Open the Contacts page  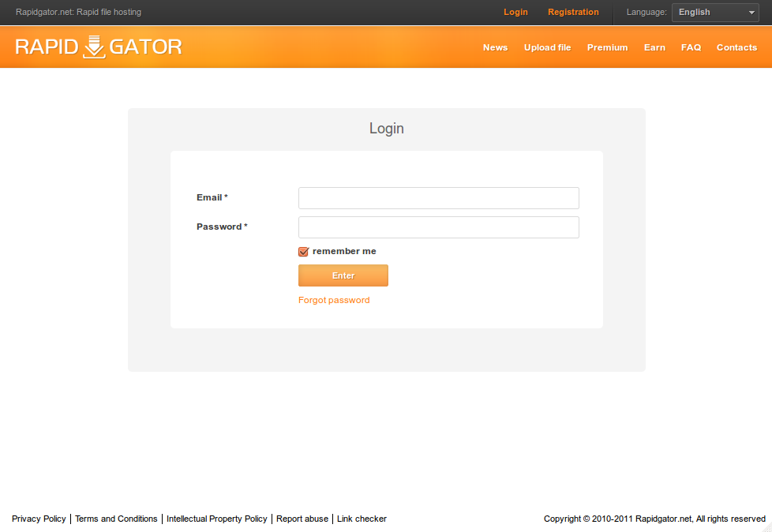click(x=736, y=47)
